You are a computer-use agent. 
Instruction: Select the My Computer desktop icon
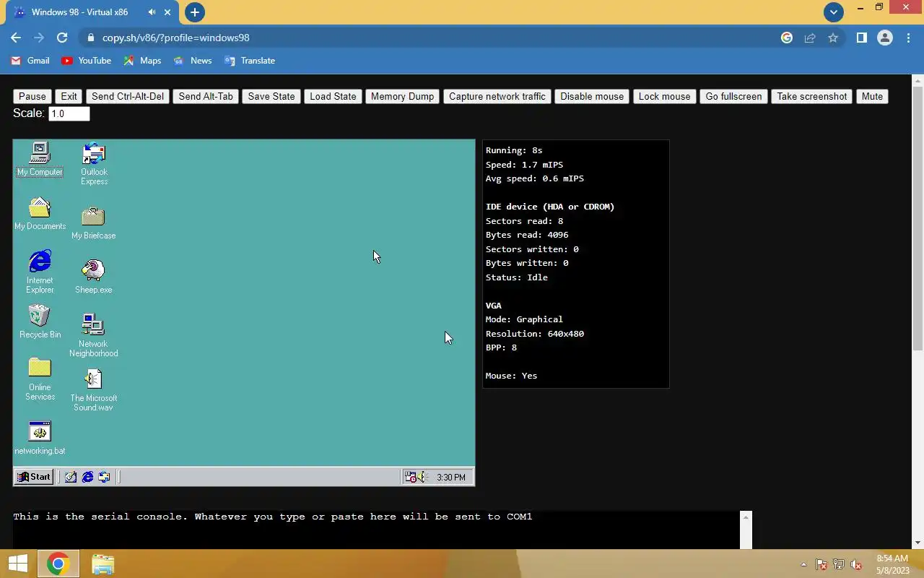tap(40, 159)
